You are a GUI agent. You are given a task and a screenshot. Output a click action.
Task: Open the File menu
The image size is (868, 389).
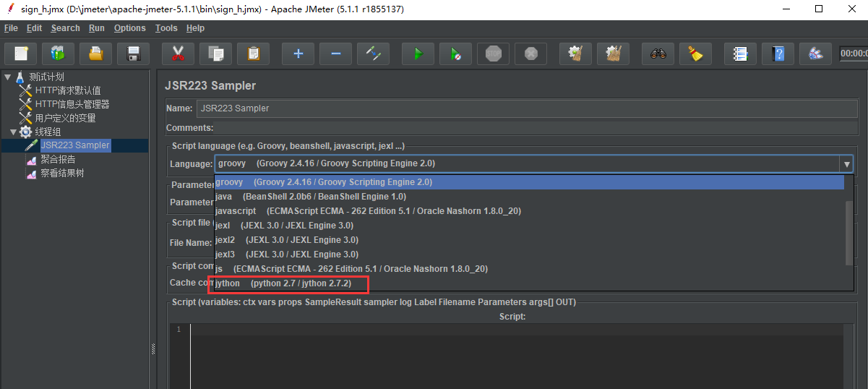point(11,28)
